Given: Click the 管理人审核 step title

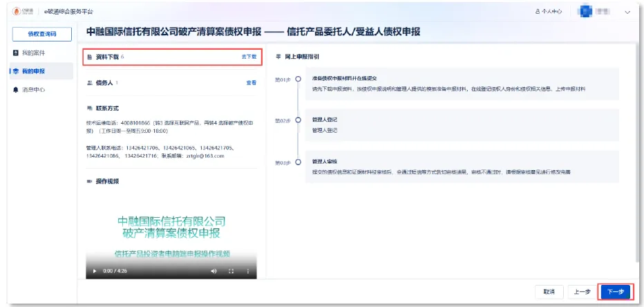Looking at the screenshot, I should (325, 161).
